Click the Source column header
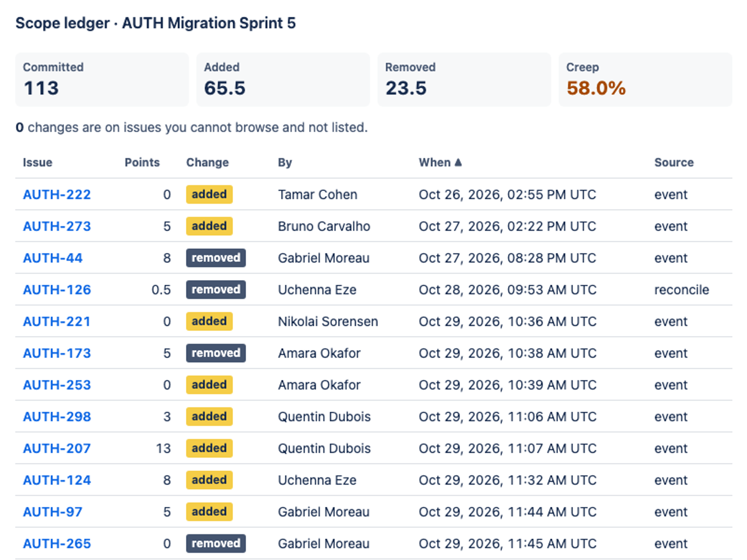 tap(674, 162)
